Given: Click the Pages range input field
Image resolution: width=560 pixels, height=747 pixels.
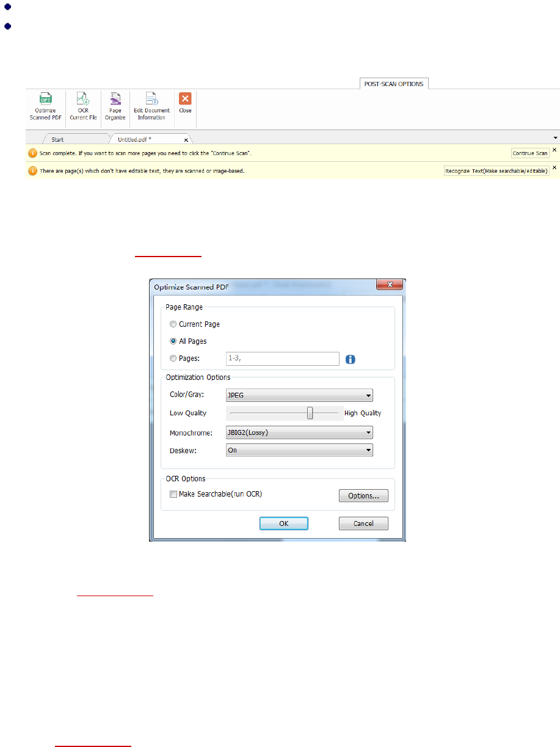Looking at the screenshot, I should (282, 359).
